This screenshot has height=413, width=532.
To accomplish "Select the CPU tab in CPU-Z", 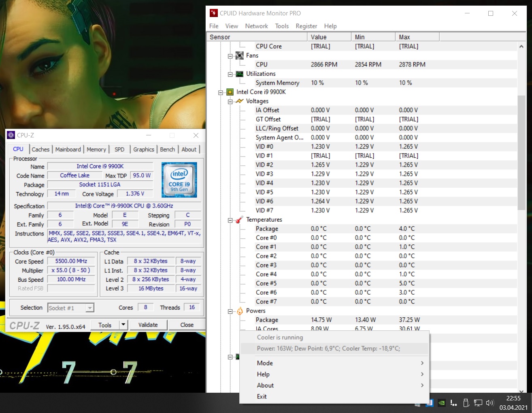I will [18, 149].
